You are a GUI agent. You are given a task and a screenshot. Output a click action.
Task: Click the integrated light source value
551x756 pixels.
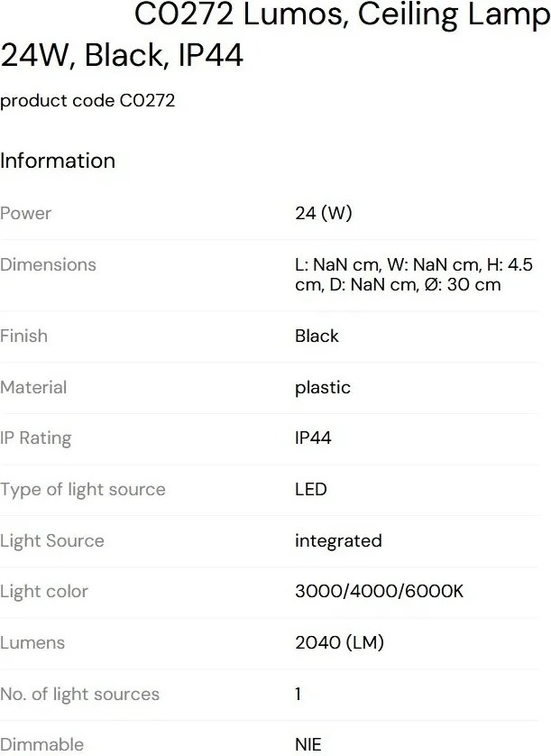[x=338, y=541]
